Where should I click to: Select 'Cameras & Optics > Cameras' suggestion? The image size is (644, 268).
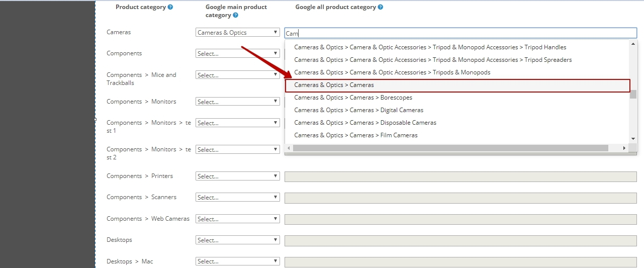[x=334, y=85]
